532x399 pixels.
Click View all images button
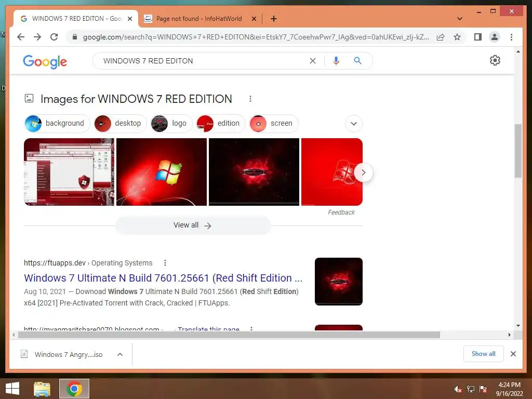tap(193, 225)
